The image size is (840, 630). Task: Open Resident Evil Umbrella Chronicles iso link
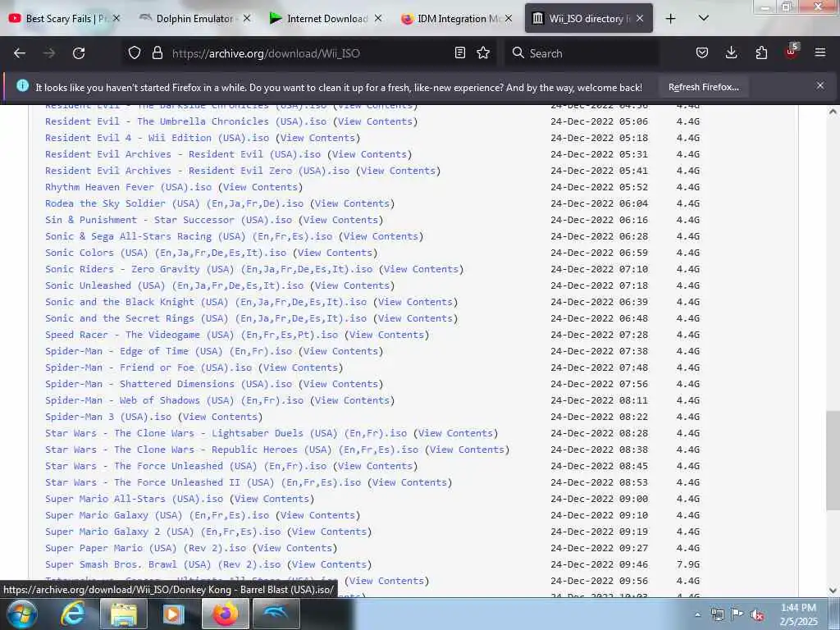point(186,121)
